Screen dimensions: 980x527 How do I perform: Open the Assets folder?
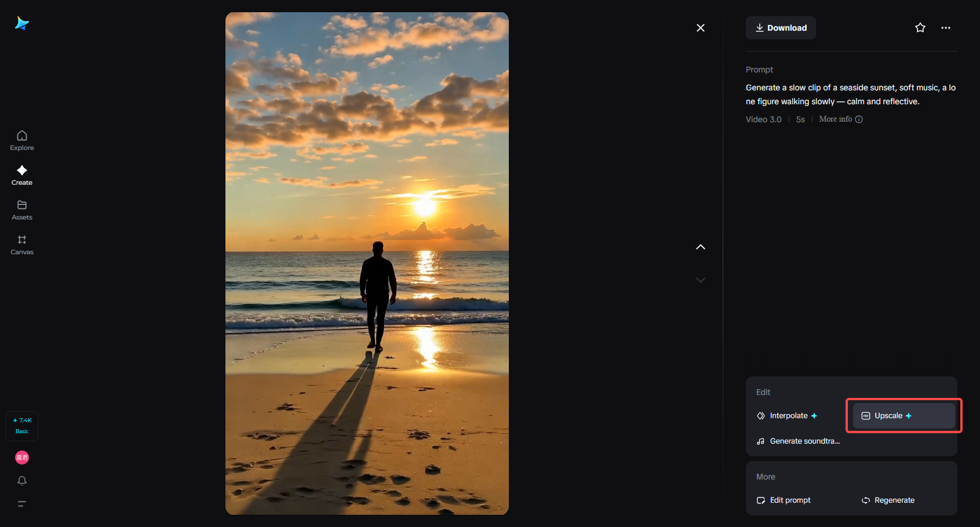point(22,210)
